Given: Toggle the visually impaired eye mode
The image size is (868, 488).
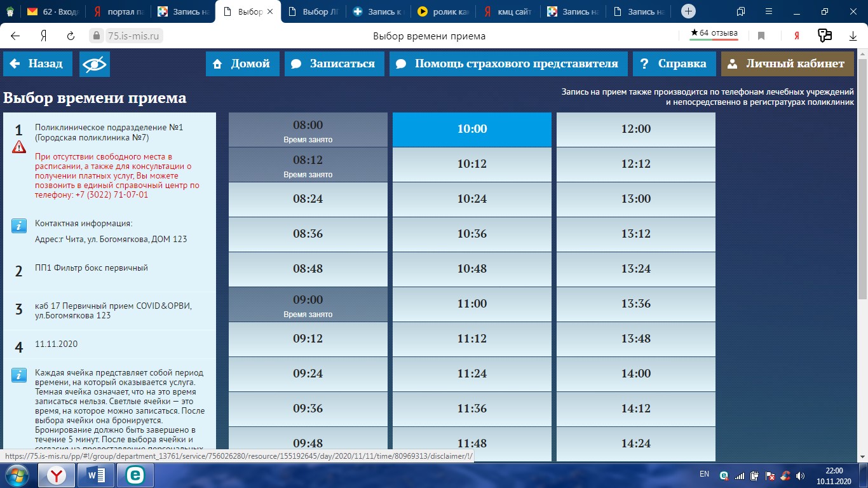Looking at the screenshot, I should click(x=95, y=64).
